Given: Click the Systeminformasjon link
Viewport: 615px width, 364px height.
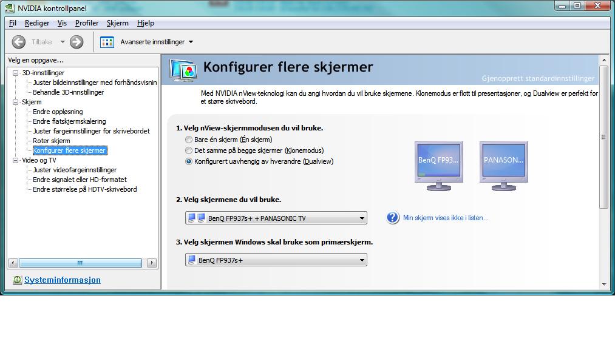Looking at the screenshot, I should (63, 280).
